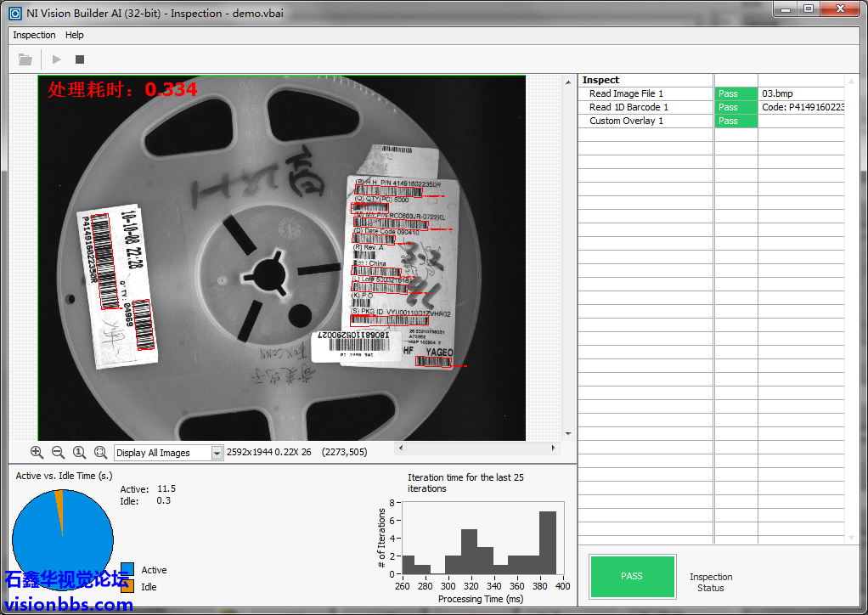Select the Custom Overlay 1 step
The height and width of the screenshot is (615, 868).
(x=626, y=121)
